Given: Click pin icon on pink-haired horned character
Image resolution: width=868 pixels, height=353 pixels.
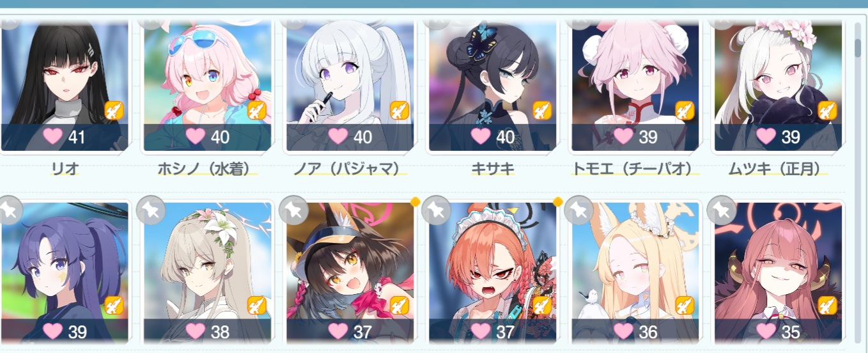Looking at the screenshot, I should click(722, 210).
